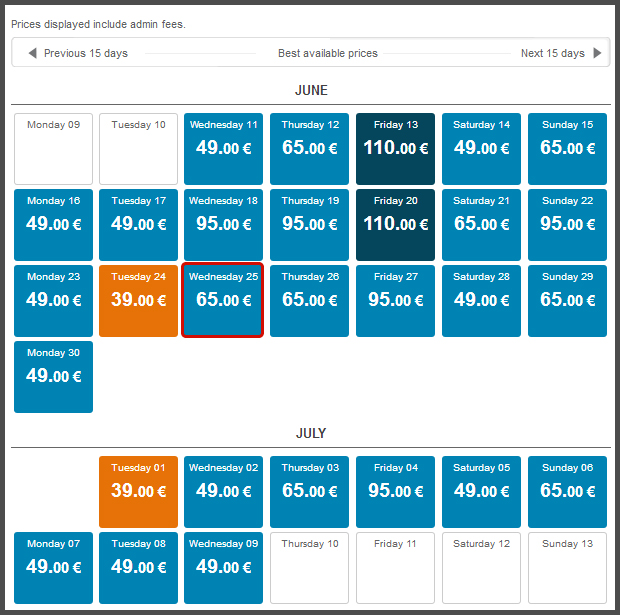Click the right arrow for next days
This screenshot has width=620, height=615.
coord(598,53)
